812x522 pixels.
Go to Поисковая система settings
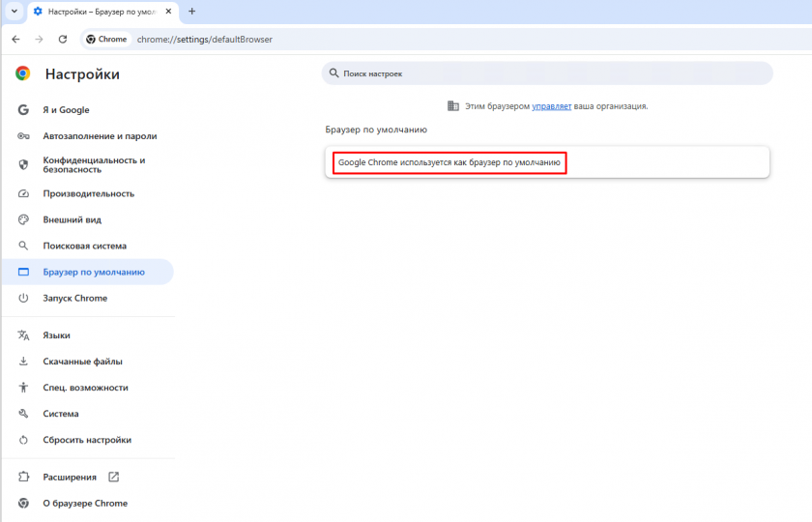(84, 246)
